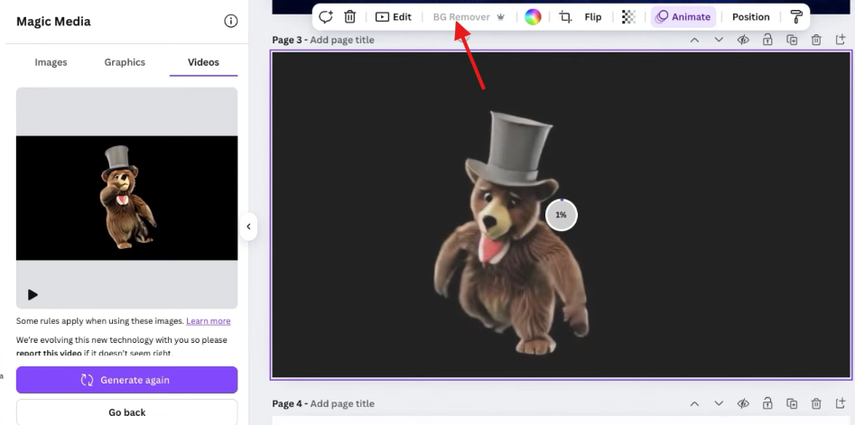Screen dimensions: 855x425
Task: Click the comment with sparkle icon in toolbar
Action: tap(326, 17)
